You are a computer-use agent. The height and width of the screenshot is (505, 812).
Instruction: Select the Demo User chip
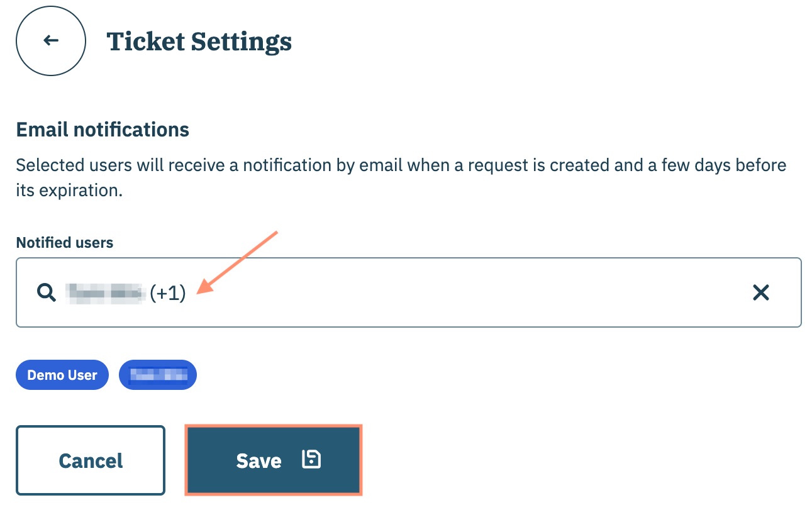pyautogui.click(x=62, y=375)
